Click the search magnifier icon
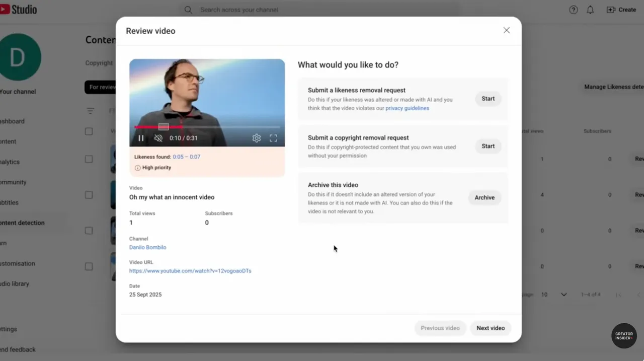This screenshot has width=644, height=361. tap(188, 10)
